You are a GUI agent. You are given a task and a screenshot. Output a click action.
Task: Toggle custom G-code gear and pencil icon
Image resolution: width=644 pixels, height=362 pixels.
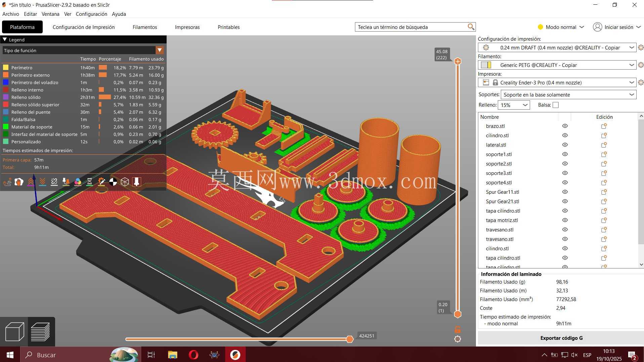click(101, 182)
